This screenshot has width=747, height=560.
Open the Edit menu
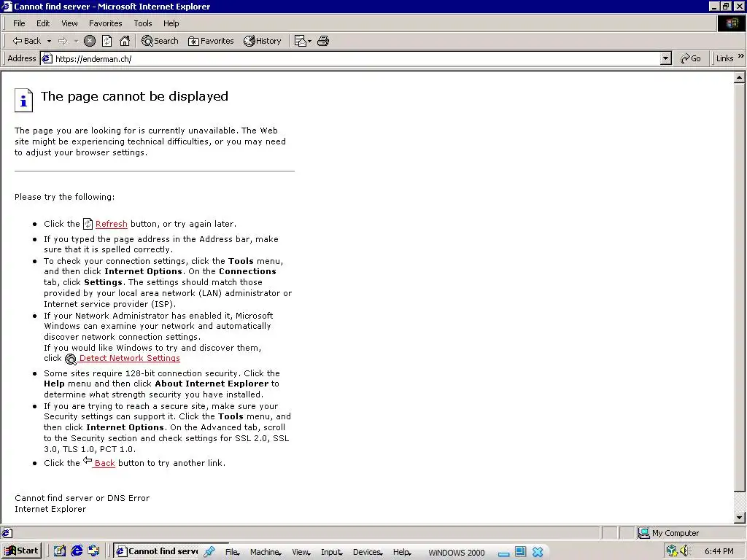click(43, 23)
